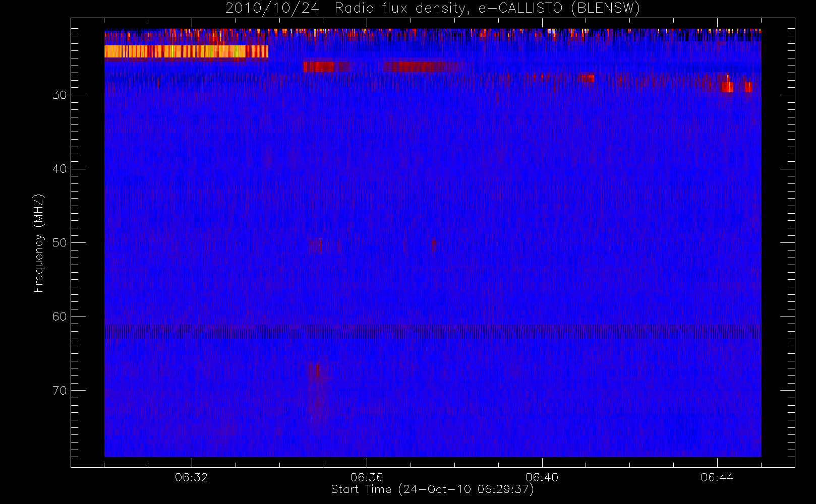Image resolution: width=816 pixels, height=504 pixels.
Task: Click the 70 frequency tick label
Action: click(60, 391)
